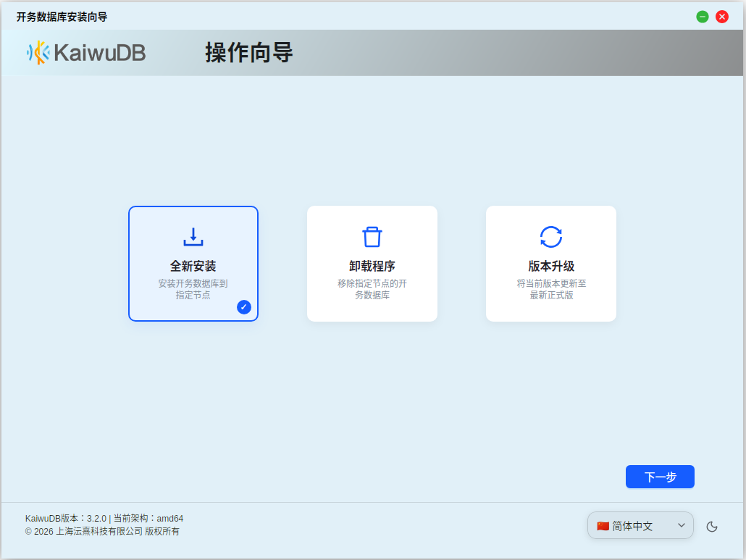Minimize the window with green button
The width and height of the screenshot is (746, 560).
[x=703, y=17]
